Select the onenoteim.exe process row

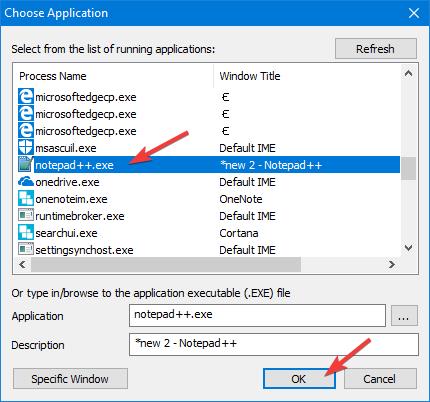coord(209,199)
